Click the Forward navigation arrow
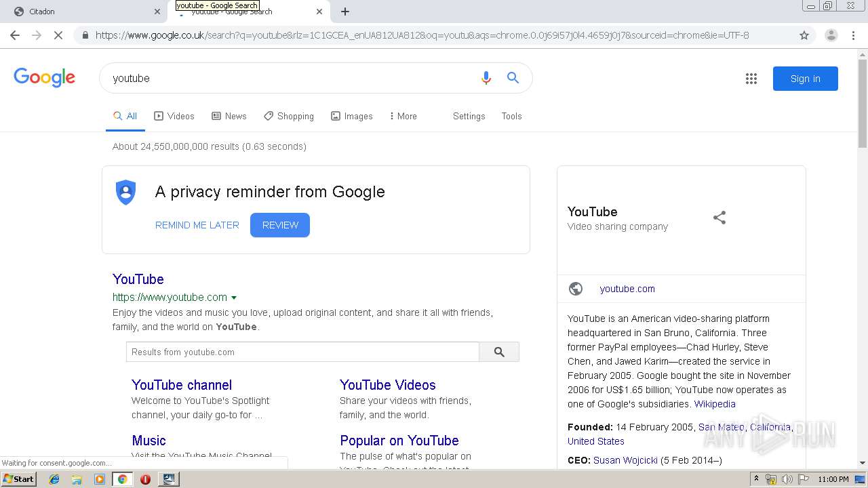868x488 pixels. tap(37, 35)
